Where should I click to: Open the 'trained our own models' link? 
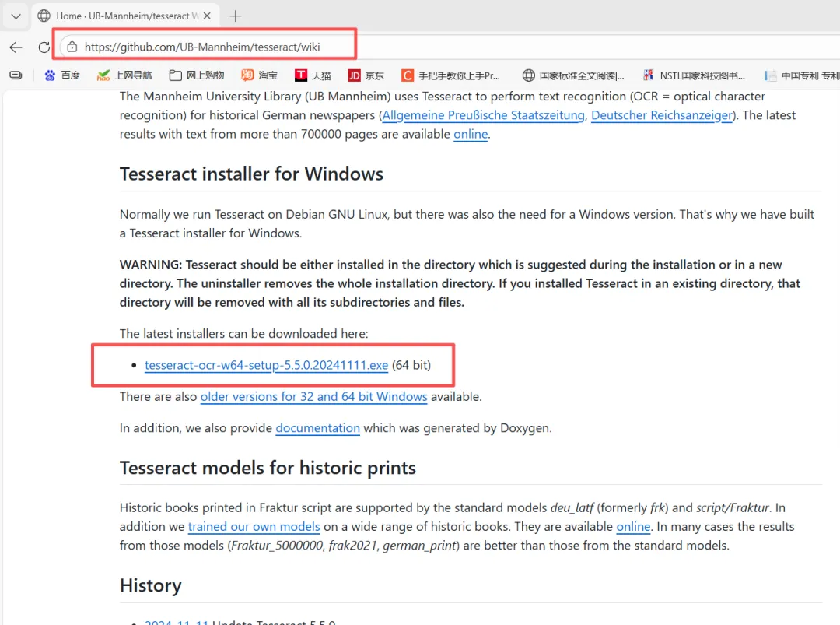coord(254,527)
